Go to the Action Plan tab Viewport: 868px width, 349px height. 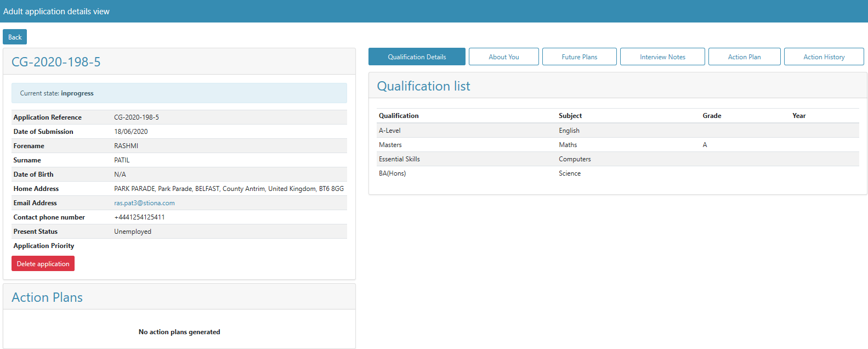tap(744, 57)
